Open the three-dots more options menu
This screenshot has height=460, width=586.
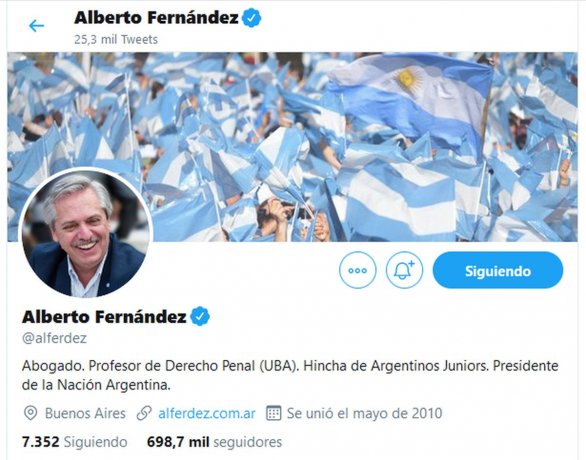tap(358, 270)
